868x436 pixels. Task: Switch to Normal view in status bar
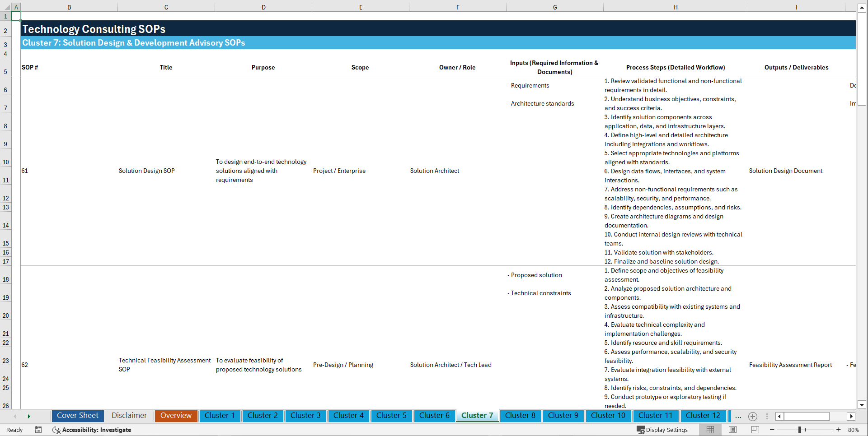(x=710, y=430)
